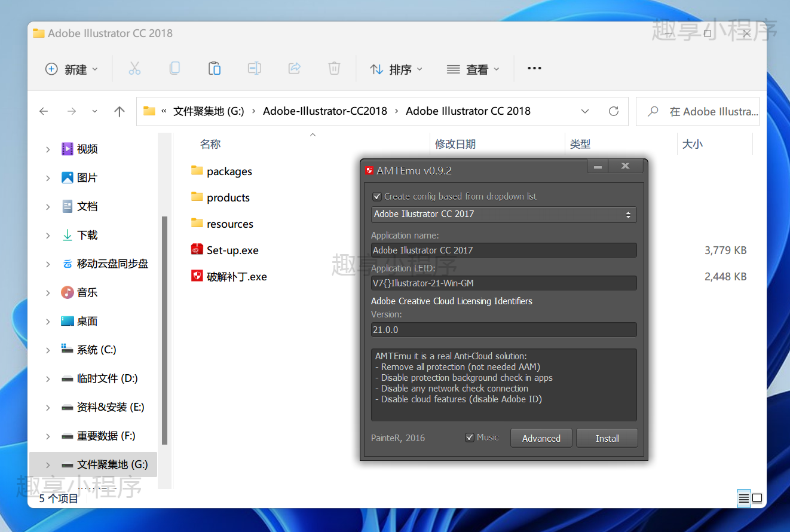Image resolution: width=790 pixels, height=532 pixels.
Task: Select the packages folder icon
Action: pyautogui.click(x=197, y=171)
